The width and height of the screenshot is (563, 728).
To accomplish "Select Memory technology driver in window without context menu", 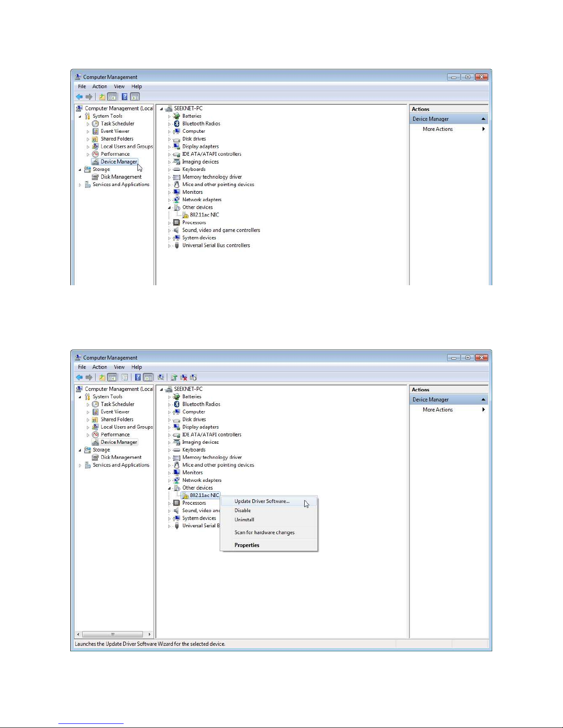I will [212, 177].
